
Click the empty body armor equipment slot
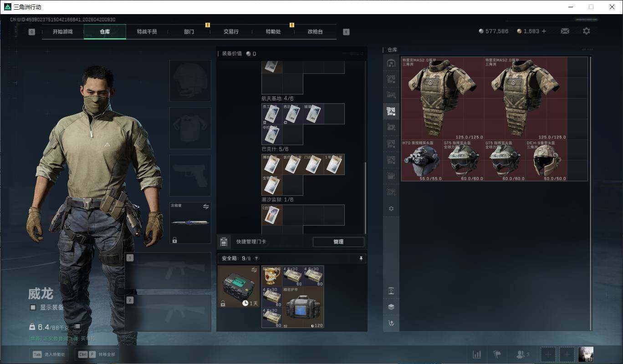click(190, 128)
